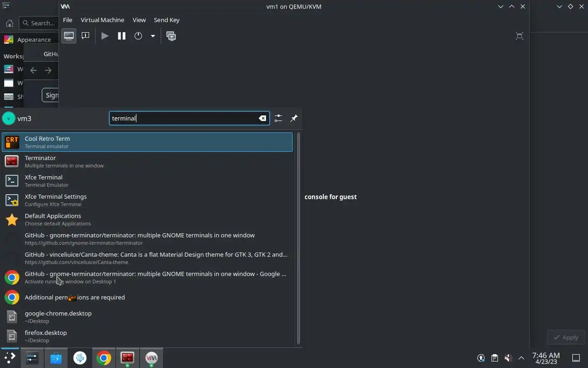Screen dimensions: 588x368
Task: Open the application launcher from taskbar
Action: (10, 358)
